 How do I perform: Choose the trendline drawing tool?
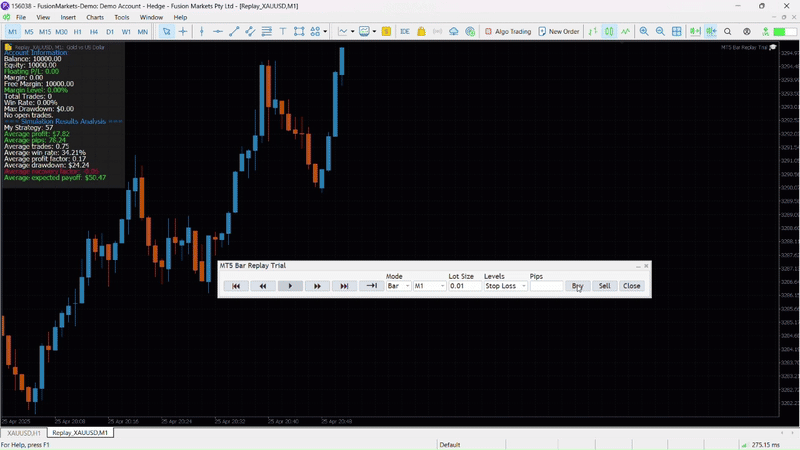(234, 32)
